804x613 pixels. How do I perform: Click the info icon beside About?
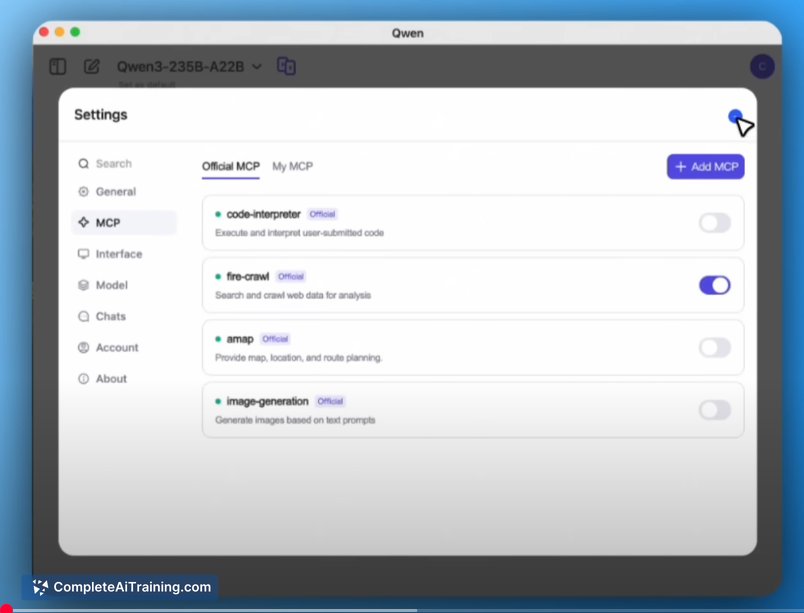pyautogui.click(x=83, y=379)
